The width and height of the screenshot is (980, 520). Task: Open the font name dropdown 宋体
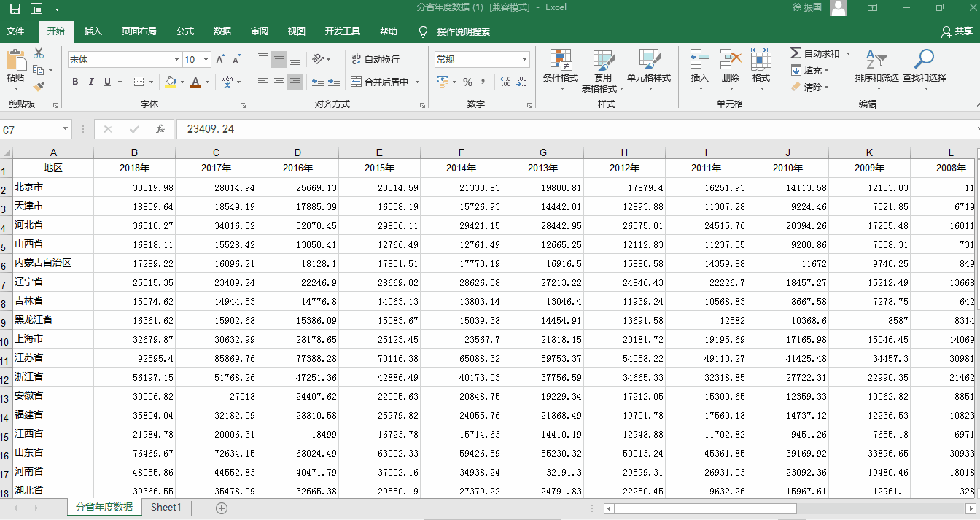click(176, 60)
